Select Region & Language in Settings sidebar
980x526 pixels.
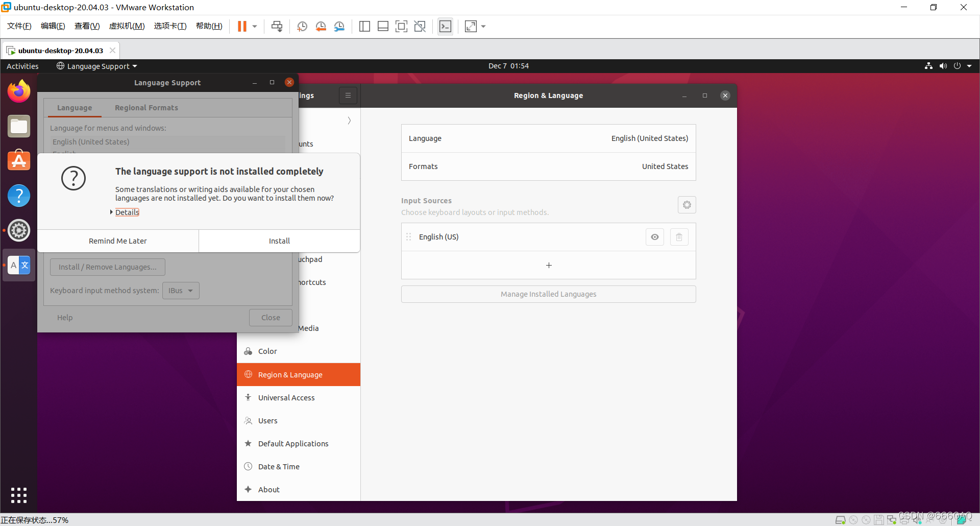[299, 375]
